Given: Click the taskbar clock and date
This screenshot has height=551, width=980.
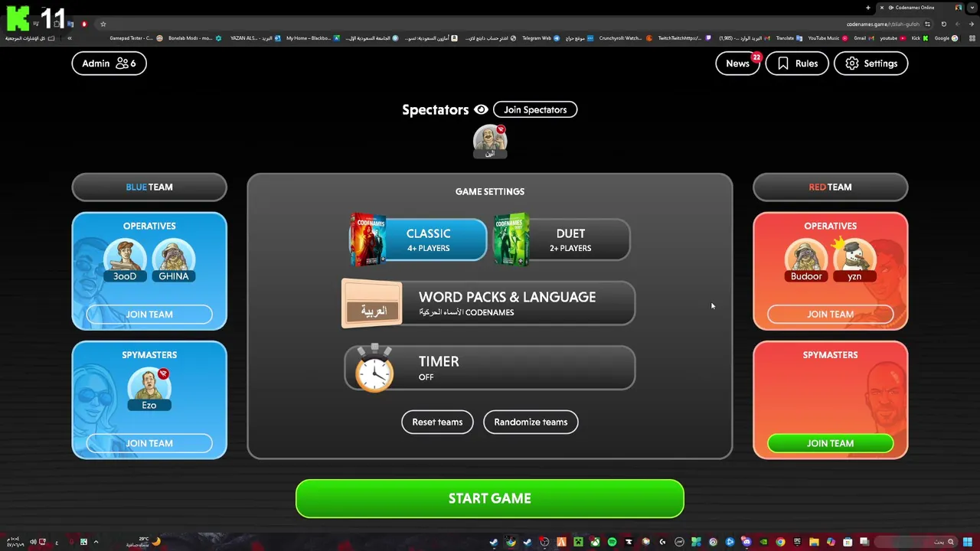Looking at the screenshot, I should coord(15,542).
